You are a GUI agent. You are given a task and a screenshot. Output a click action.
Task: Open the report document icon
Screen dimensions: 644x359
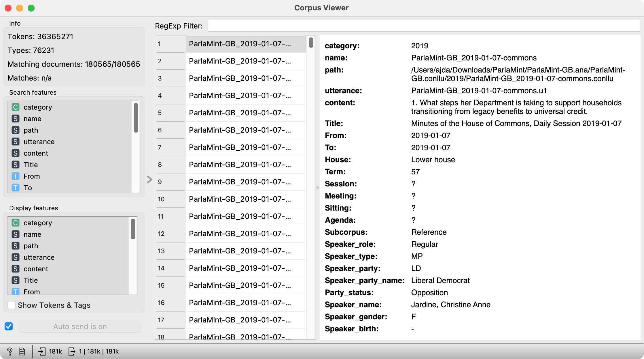click(x=22, y=351)
